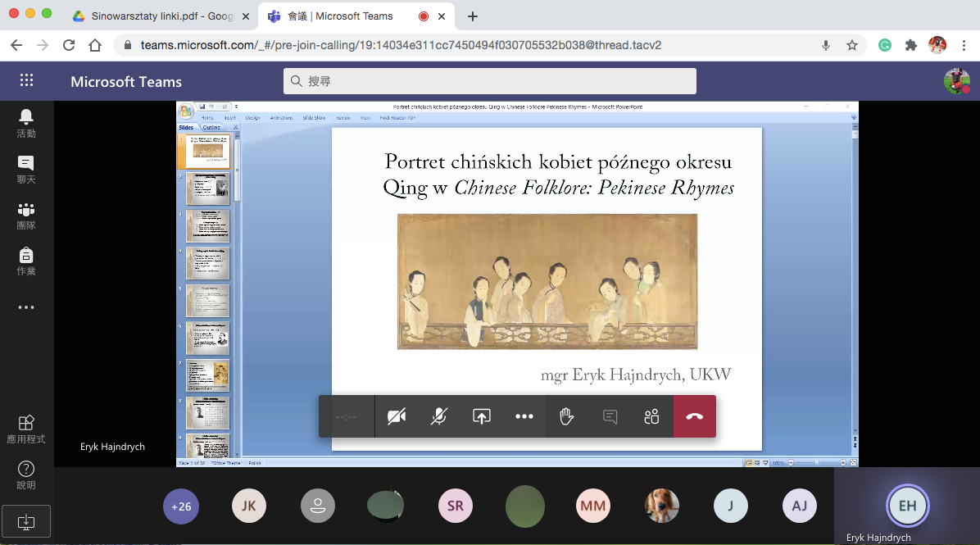Raise your hand in the meeting
Screen dimensions: 980x545
click(x=566, y=416)
